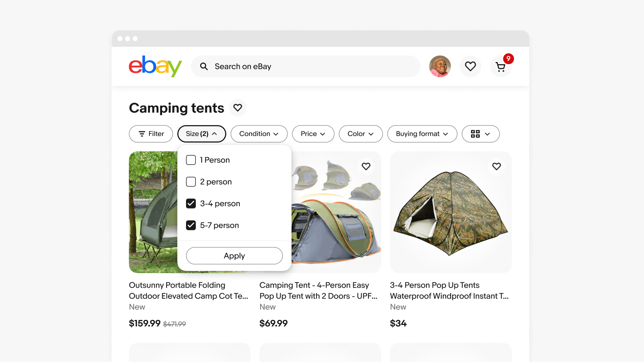The height and width of the screenshot is (362, 644).
Task: Apply the selected size filters
Action: pos(234,256)
